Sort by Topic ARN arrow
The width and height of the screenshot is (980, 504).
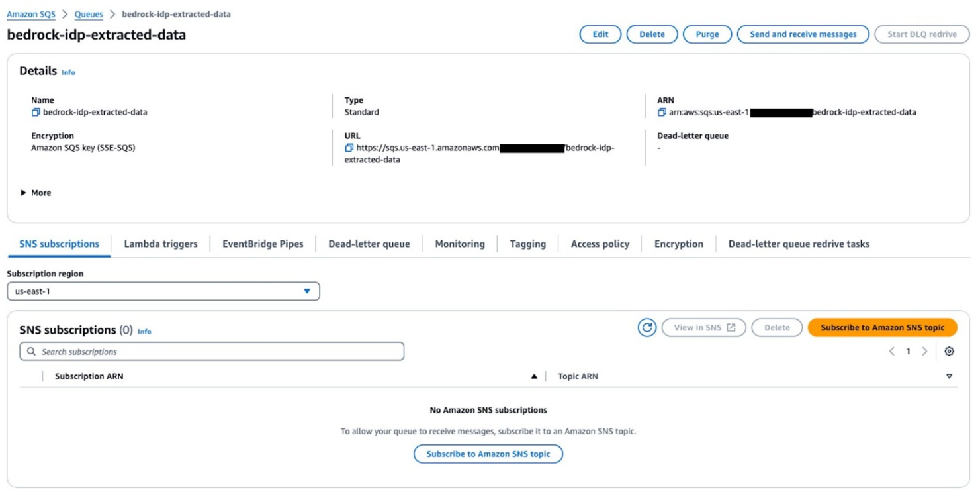949,376
